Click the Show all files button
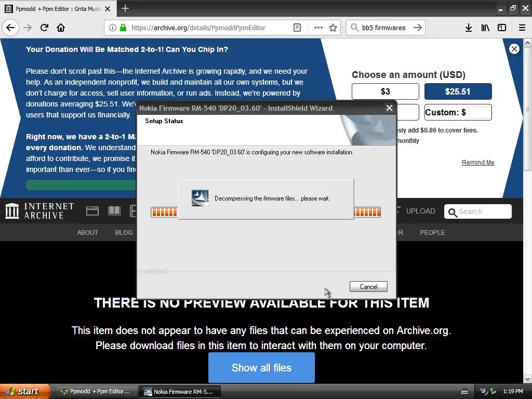The image size is (532, 399). [x=262, y=368]
